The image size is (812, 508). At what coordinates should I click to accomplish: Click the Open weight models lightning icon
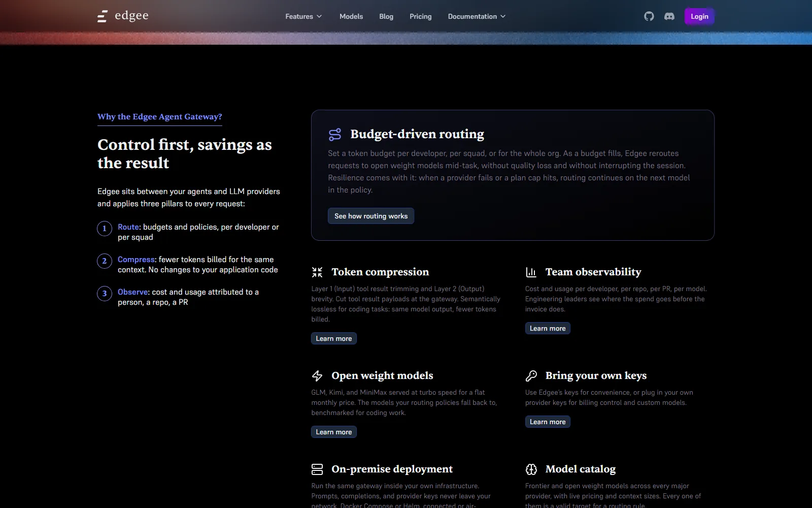click(317, 376)
